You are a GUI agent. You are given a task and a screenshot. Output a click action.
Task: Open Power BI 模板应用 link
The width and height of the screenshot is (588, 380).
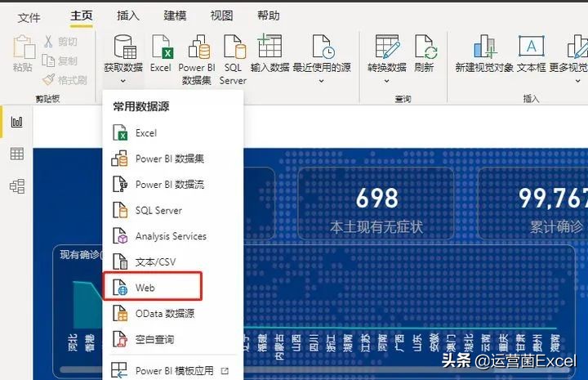pos(172,371)
